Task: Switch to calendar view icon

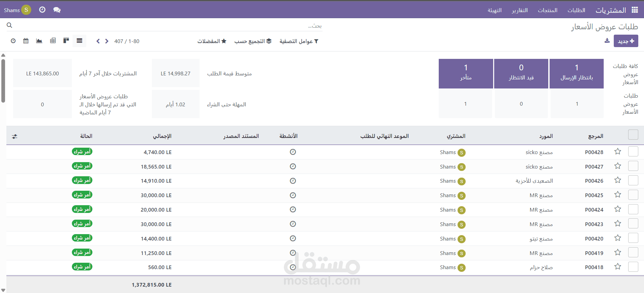Action: click(x=26, y=41)
